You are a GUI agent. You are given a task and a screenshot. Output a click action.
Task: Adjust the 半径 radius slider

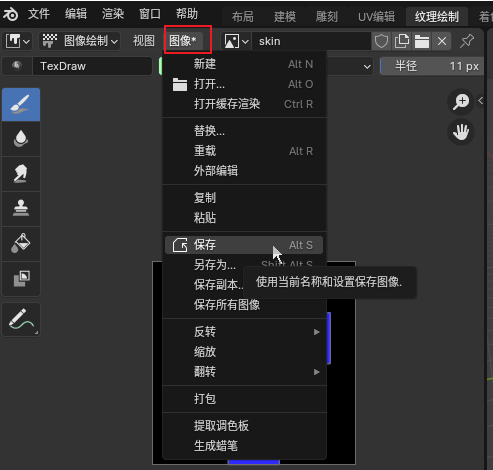pos(433,66)
